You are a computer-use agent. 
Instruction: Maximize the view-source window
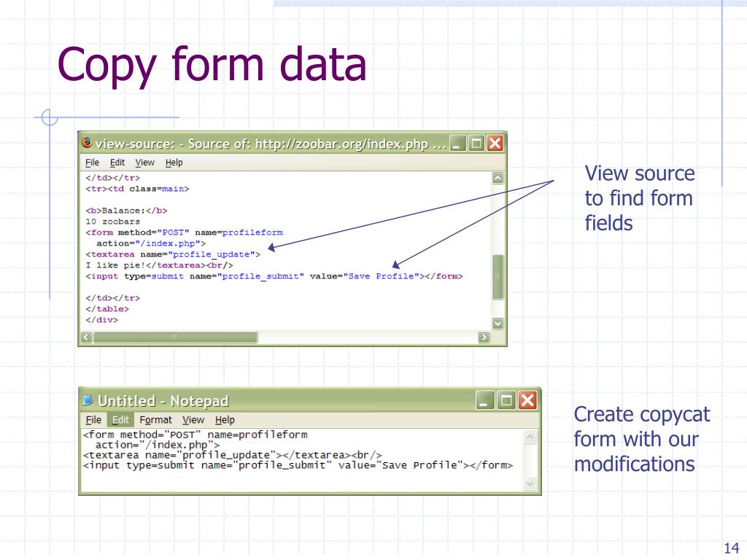[476, 144]
